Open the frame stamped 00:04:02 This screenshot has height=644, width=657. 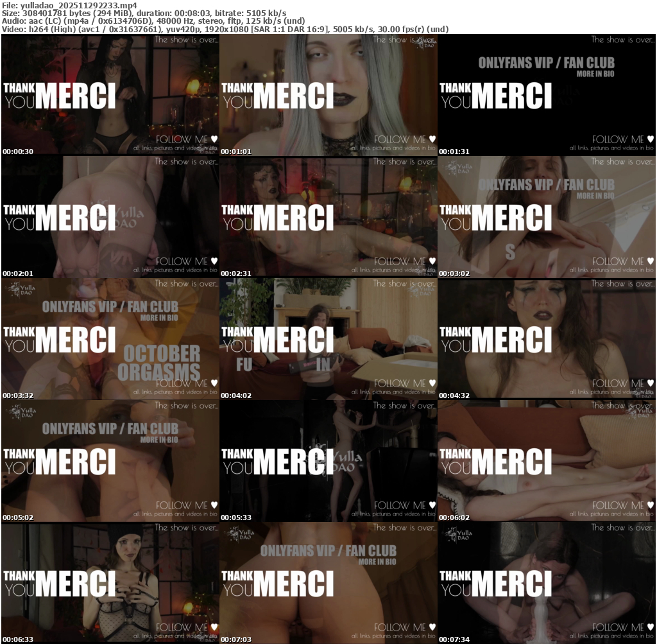coord(328,339)
